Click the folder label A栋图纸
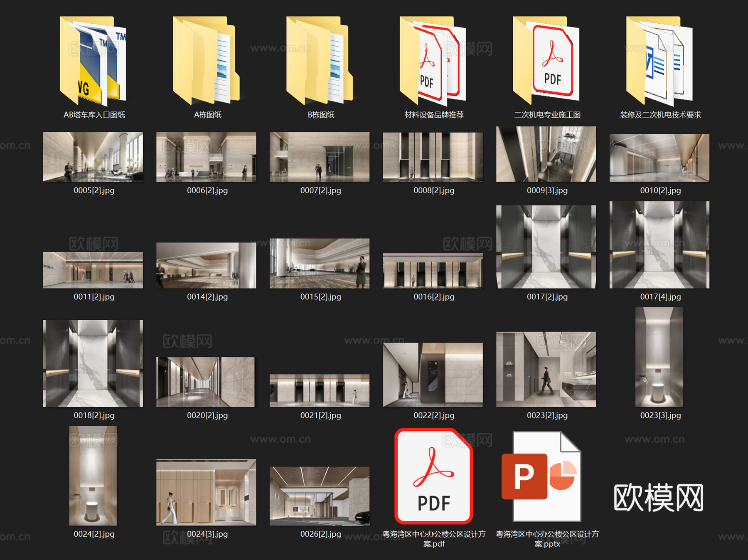The width and height of the screenshot is (748, 560). pyautogui.click(x=208, y=115)
